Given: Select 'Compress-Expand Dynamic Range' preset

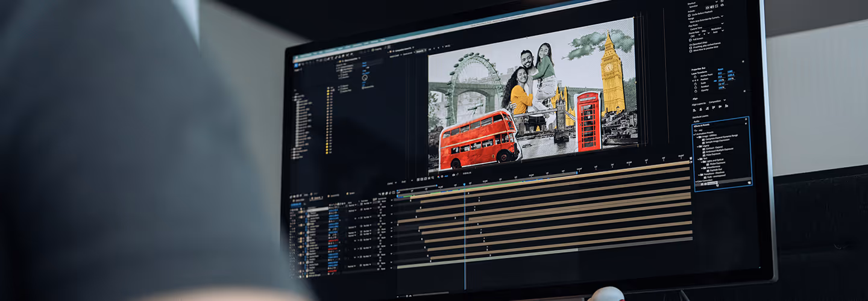Looking at the screenshot, I should tap(722, 137).
